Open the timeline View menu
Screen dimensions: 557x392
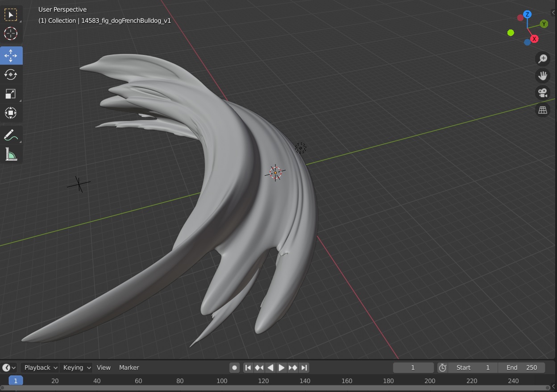coord(104,367)
